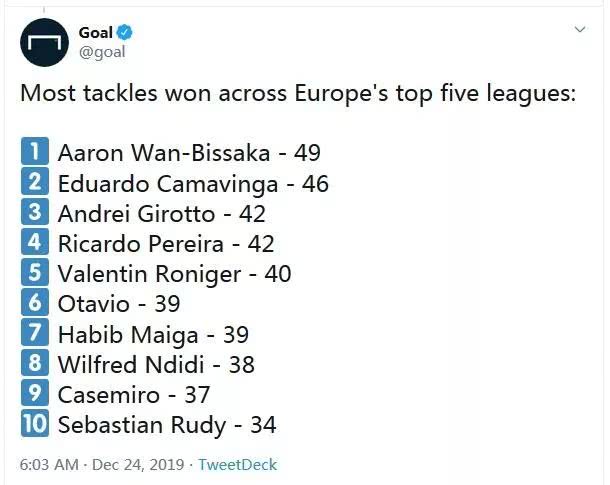This screenshot has height=485, width=610.
Task: Click the number 1 keycap emoji
Action: 35,151
